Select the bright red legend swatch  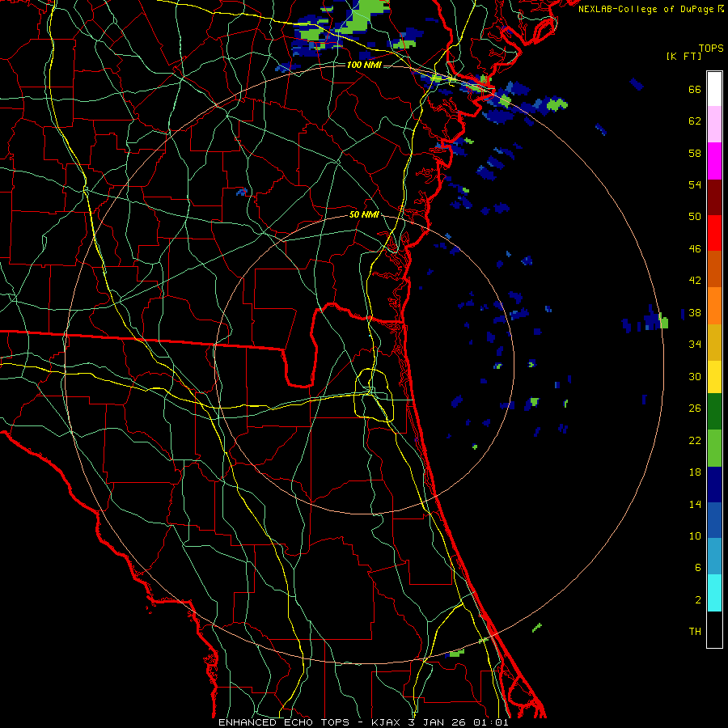[x=714, y=233]
